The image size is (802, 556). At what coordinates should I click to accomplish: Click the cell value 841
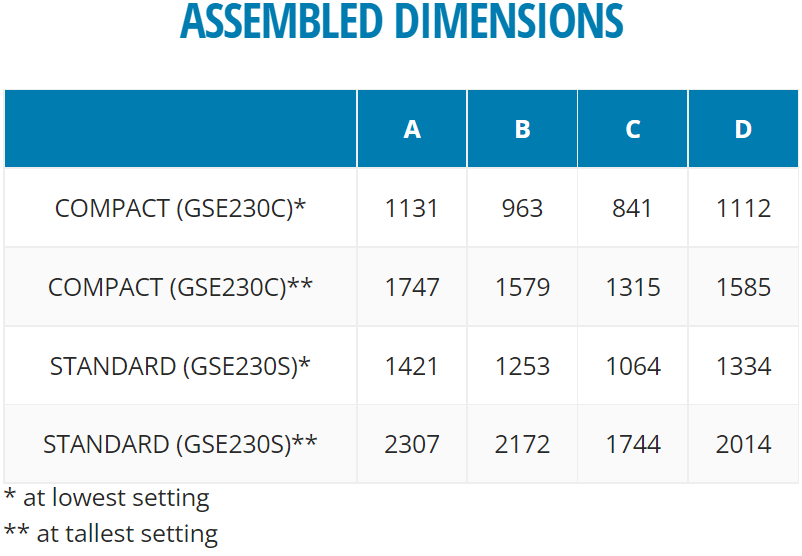(633, 209)
